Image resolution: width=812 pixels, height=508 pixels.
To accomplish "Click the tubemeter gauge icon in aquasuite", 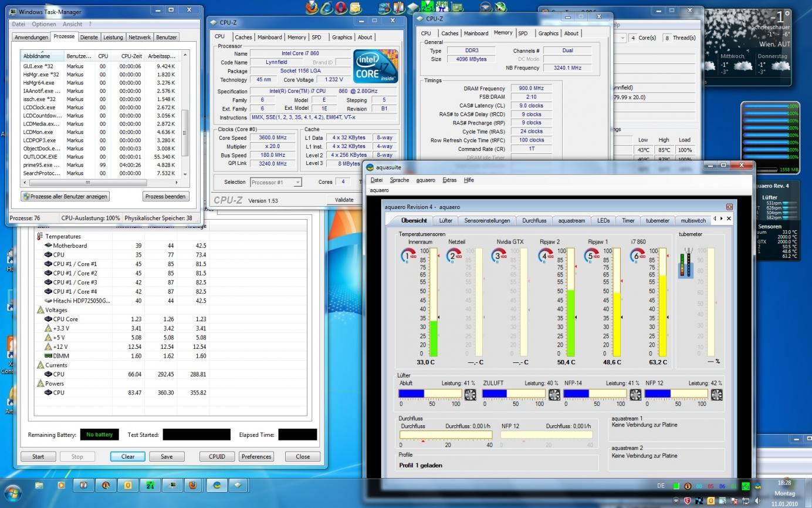I will pos(686,263).
